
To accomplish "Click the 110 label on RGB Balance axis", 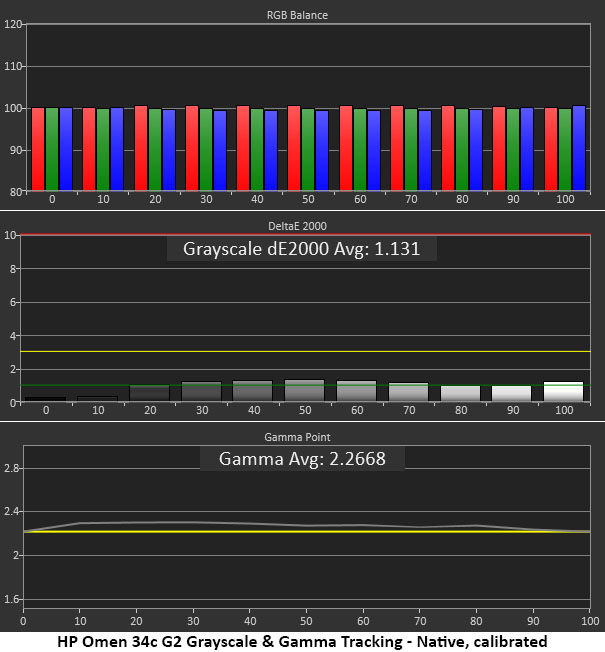I will [x=13, y=66].
